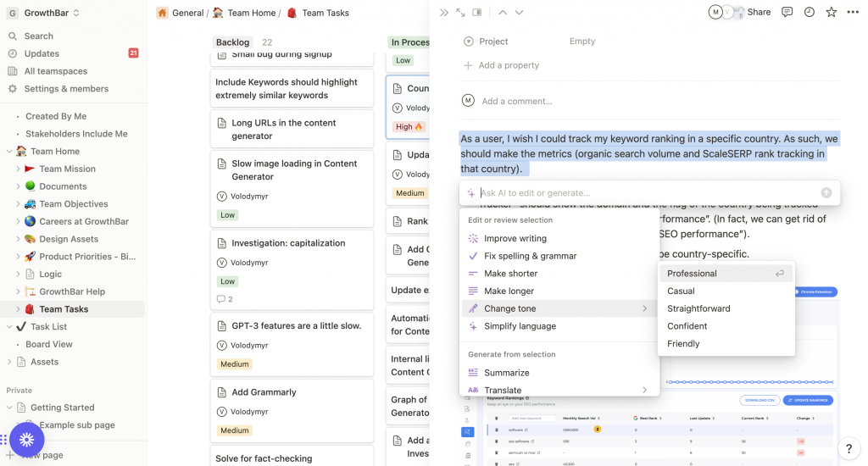This screenshot has height=466, width=868.
Task: Click the AI submit arrow button
Action: 826,192
